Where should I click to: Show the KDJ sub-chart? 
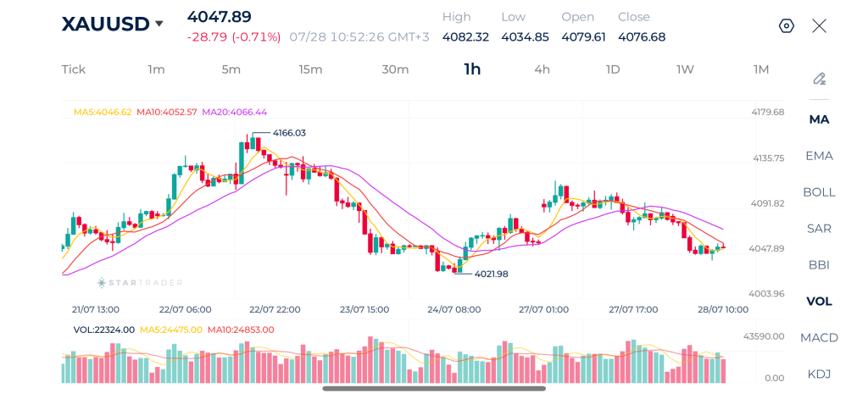coord(819,374)
